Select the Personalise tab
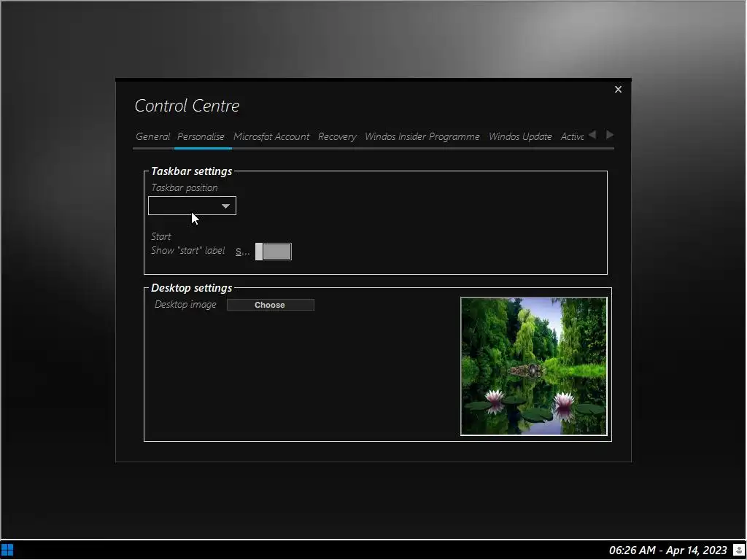Image resolution: width=747 pixels, height=560 pixels. point(201,136)
